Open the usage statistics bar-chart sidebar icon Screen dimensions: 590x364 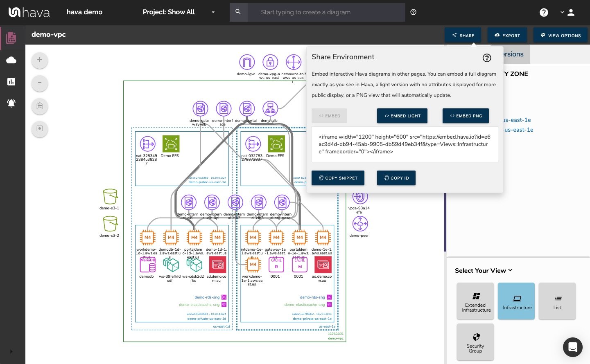pos(11,81)
